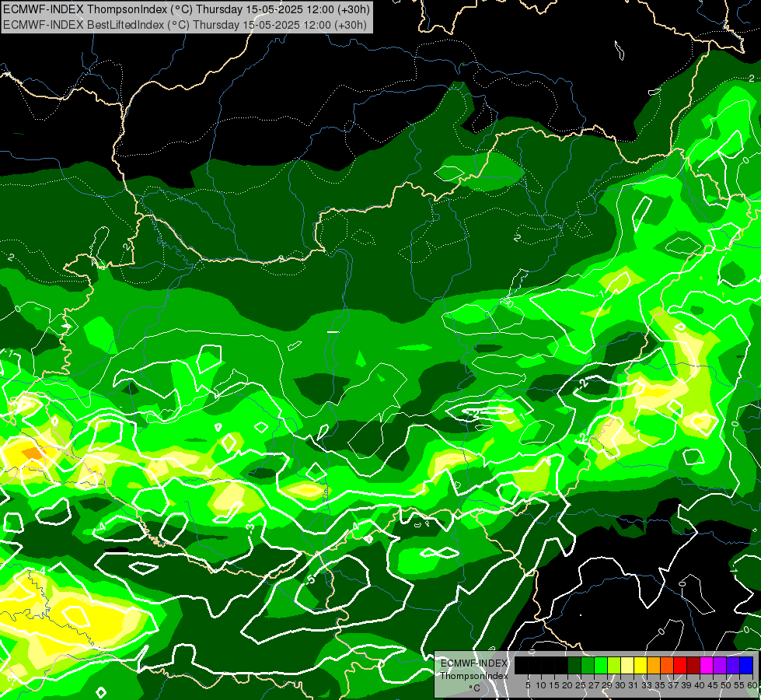The image size is (761, 700).
Task: Click the magenta 40-45 legend swatch
Action: pyautogui.click(x=706, y=665)
